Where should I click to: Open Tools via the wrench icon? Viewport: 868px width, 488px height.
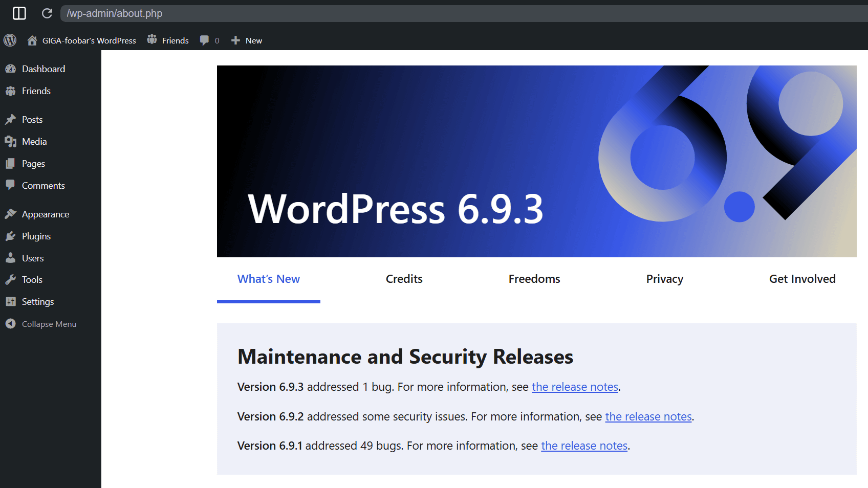coord(11,279)
